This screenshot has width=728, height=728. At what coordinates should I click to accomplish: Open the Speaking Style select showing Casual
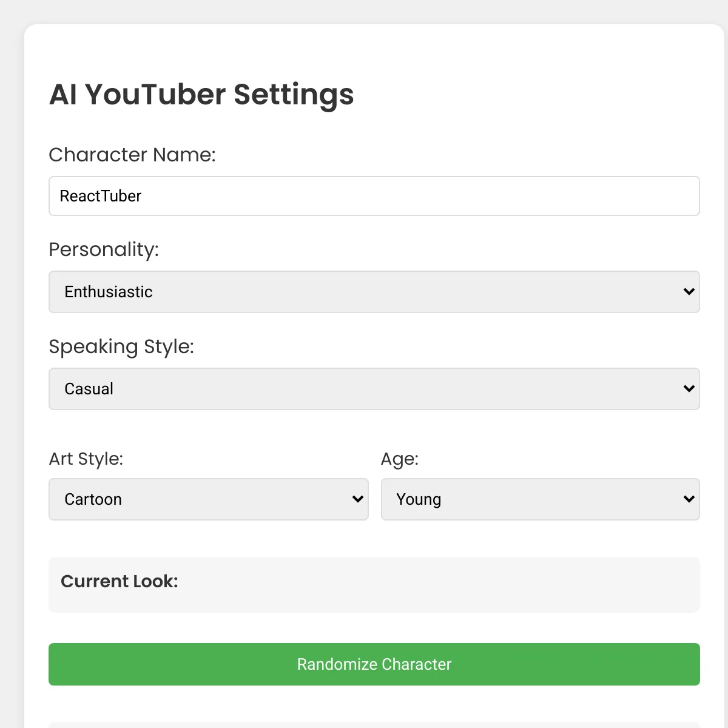click(x=374, y=389)
